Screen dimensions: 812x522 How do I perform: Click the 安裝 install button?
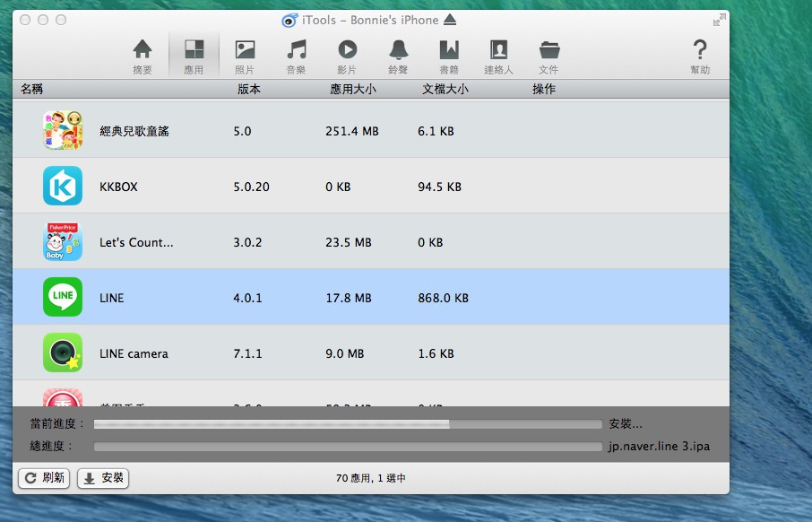pyautogui.click(x=103, y=478)
